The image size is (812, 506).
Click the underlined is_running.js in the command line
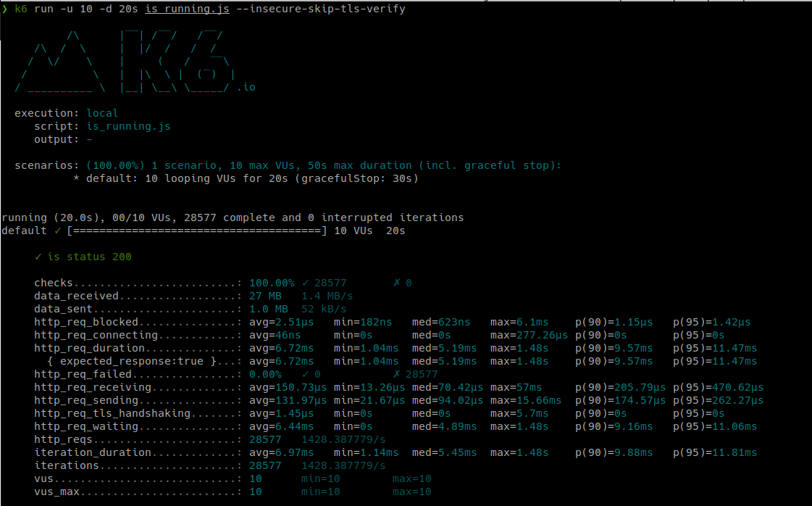pos(187,9)
